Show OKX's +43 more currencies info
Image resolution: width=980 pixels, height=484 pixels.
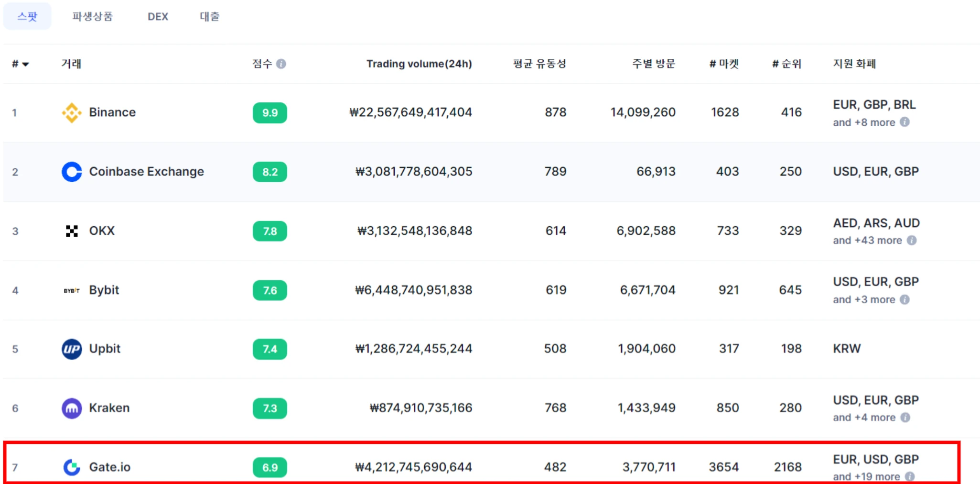(x=912, y=240)
